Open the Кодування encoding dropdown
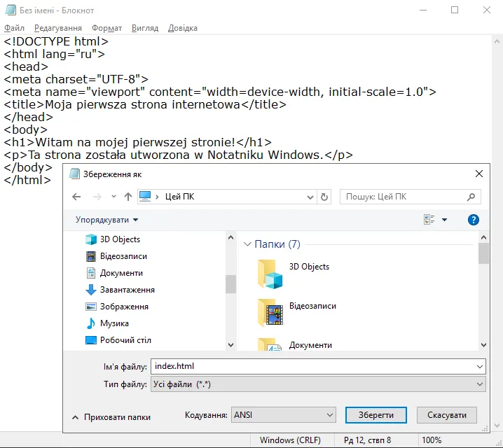Viewport: 503px width, 448px height. [x=283, y=415]
